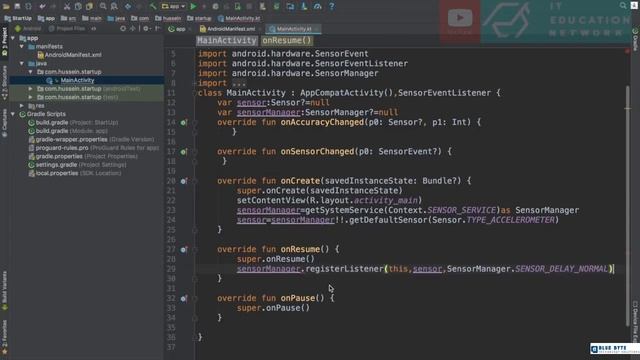
Task: Open the app run configuration dropdown
Action: coord(173,6)
